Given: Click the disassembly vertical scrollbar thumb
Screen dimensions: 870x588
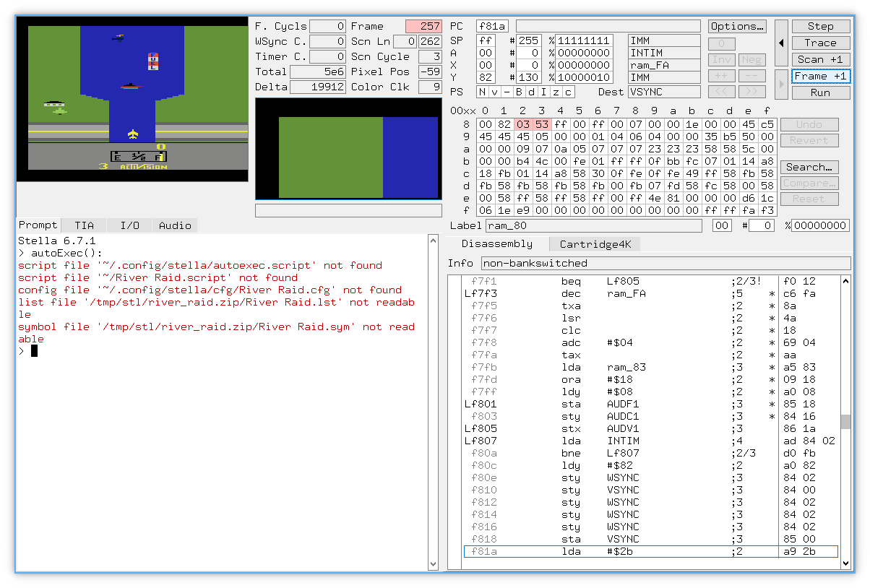Looking at the screenshot, I should point(845,421).
